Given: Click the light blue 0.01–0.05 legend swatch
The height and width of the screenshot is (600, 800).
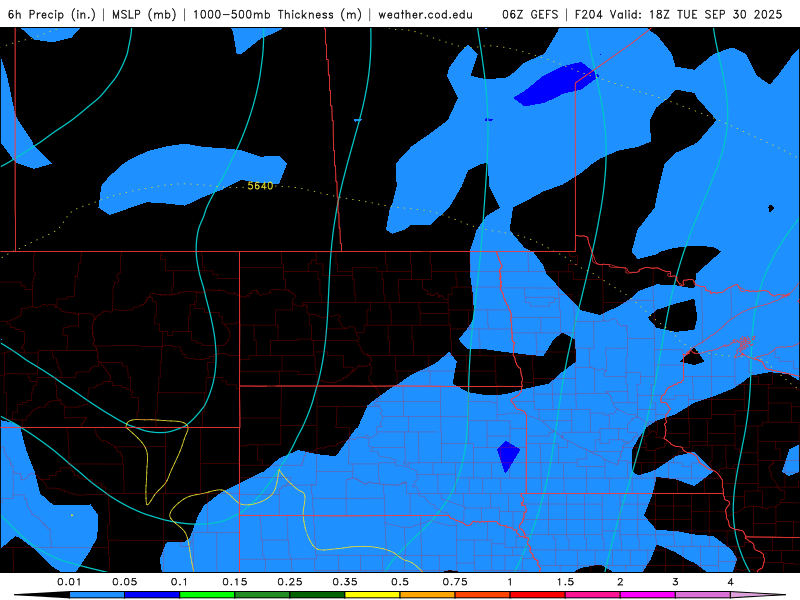Looking at the screenshot, I should tap(97, 595).
